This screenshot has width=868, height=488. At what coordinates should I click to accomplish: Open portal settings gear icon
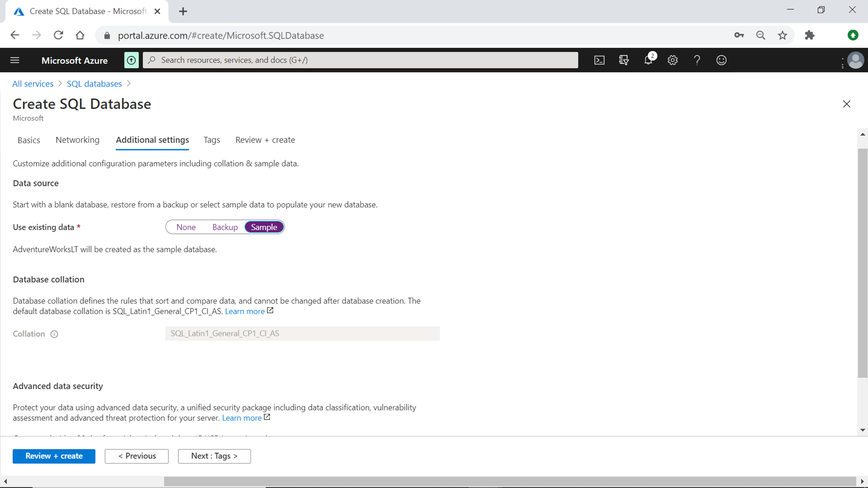point(673,60)
